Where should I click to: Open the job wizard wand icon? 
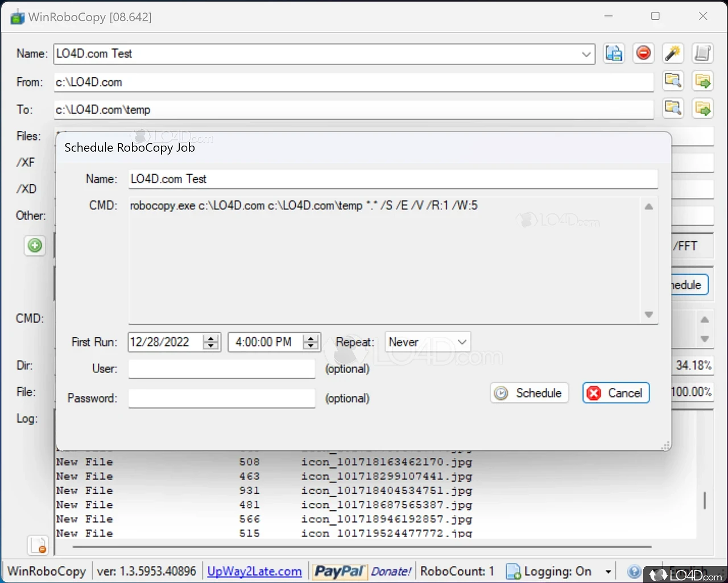pyautogui.click(x=673, y=53)
